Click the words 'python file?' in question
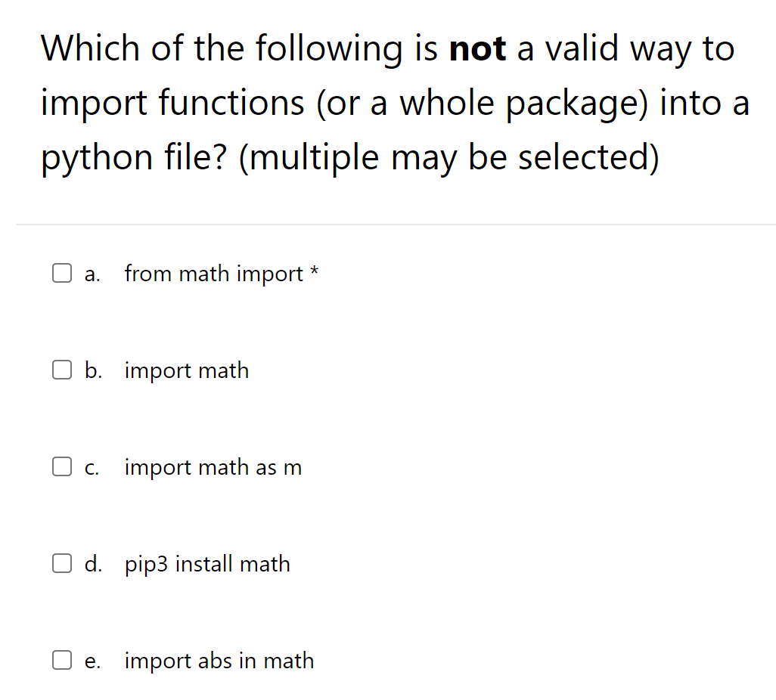Viewport: 776px width, 700px height. click(135, 157)
